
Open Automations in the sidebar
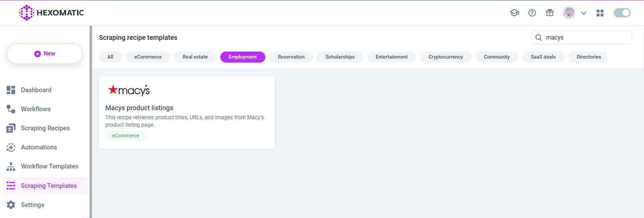click(39, 147)
